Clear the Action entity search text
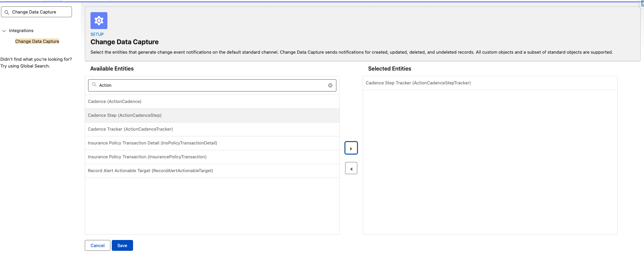This screenshot has width=644, height=268. pyautogui.click(x=330, y=85)
